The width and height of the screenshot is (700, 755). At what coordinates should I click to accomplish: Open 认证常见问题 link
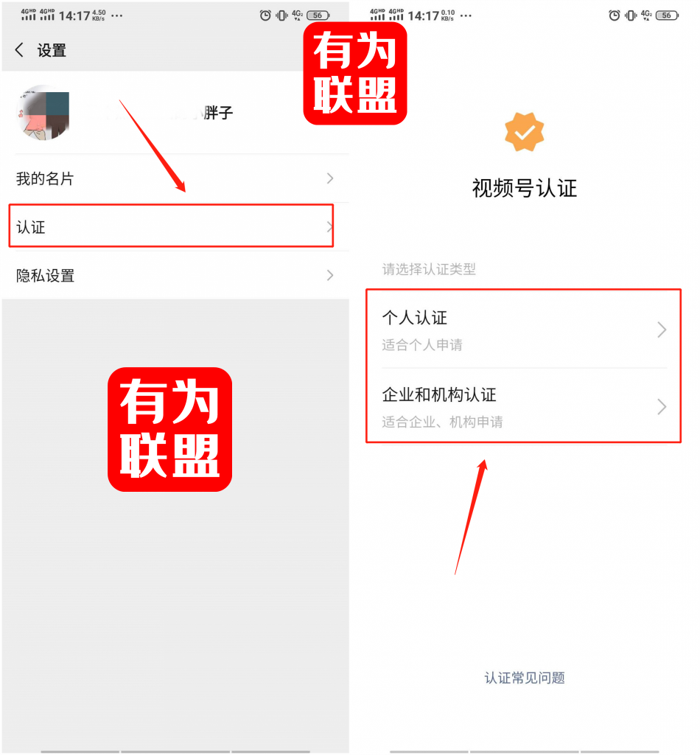click(525, 678)
